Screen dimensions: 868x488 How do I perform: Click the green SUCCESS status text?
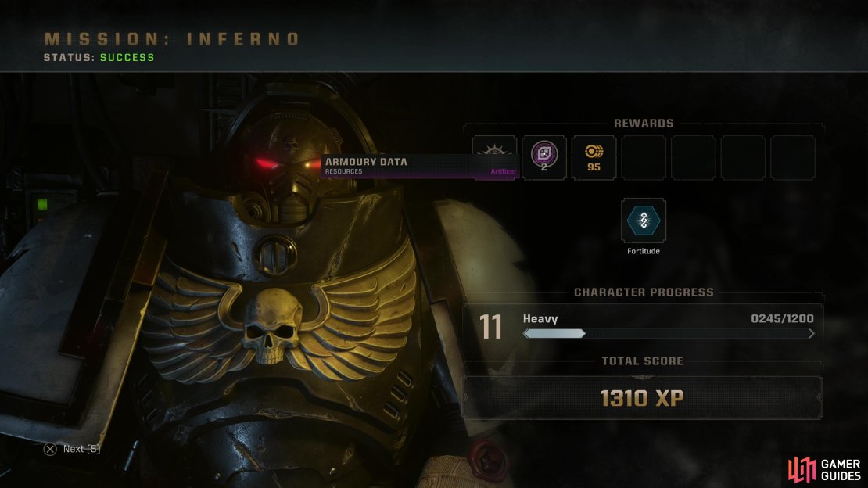pyautogui.click(x=127, y=58)
